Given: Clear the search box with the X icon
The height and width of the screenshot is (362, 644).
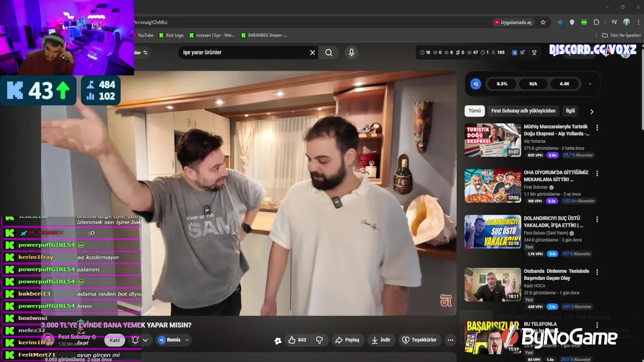Looking at the screenshot, I should click(x=312, y=52).
